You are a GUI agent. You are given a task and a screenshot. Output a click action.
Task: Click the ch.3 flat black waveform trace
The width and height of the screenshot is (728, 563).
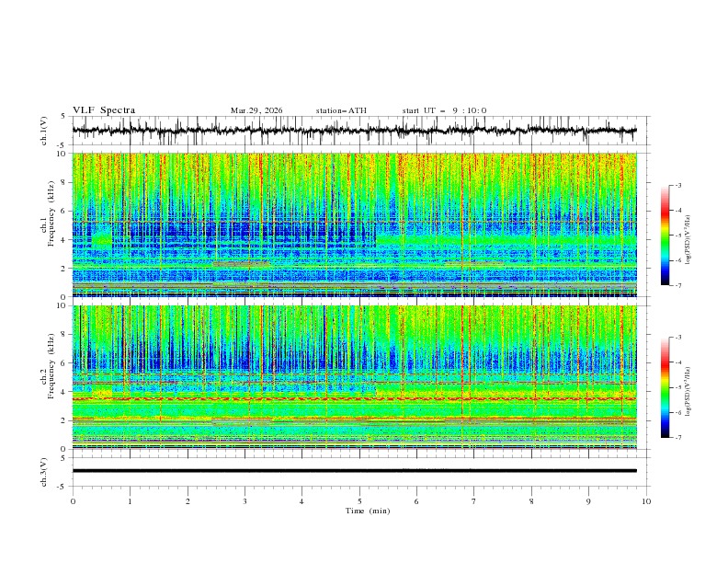[x=355, y=471]
